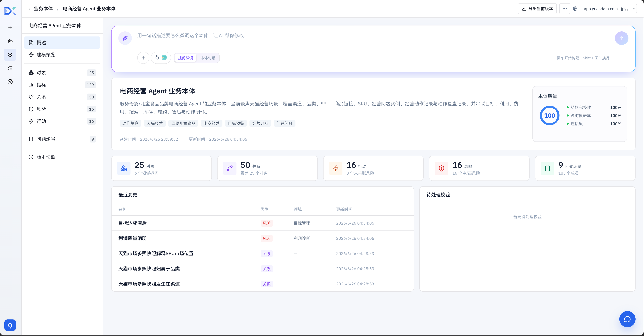
Task: Click the 关系 badge for 天猫市场参照快照归属于品类
Action: (267, 269)
